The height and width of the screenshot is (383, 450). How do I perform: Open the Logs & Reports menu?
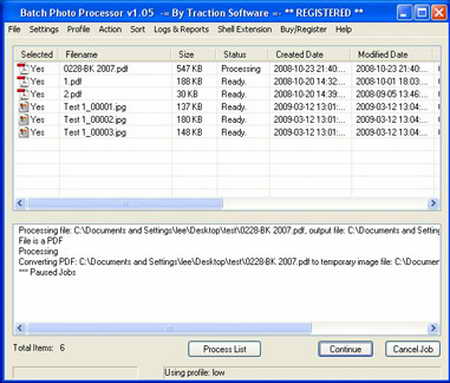coord(181,29)
